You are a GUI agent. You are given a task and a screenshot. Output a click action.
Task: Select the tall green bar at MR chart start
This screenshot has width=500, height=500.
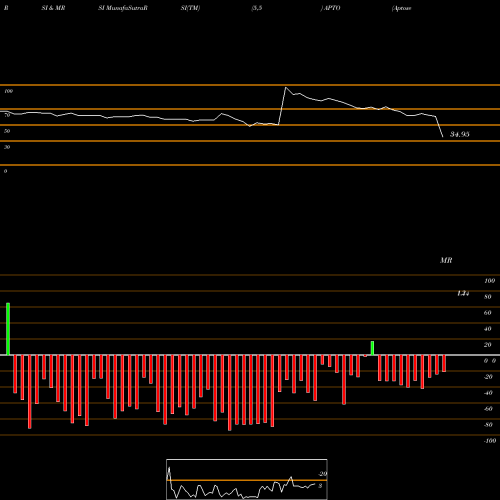(x=8, y=329)
